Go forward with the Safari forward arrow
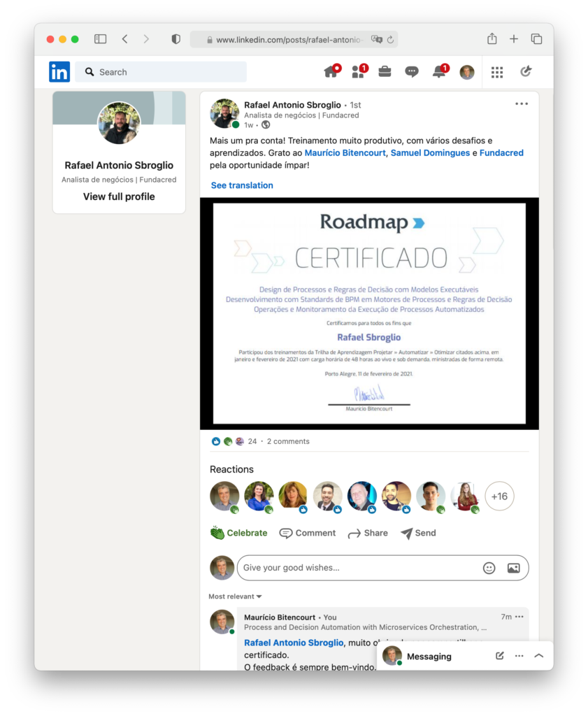Screen dimensions: 588x716 click(146, 39)
